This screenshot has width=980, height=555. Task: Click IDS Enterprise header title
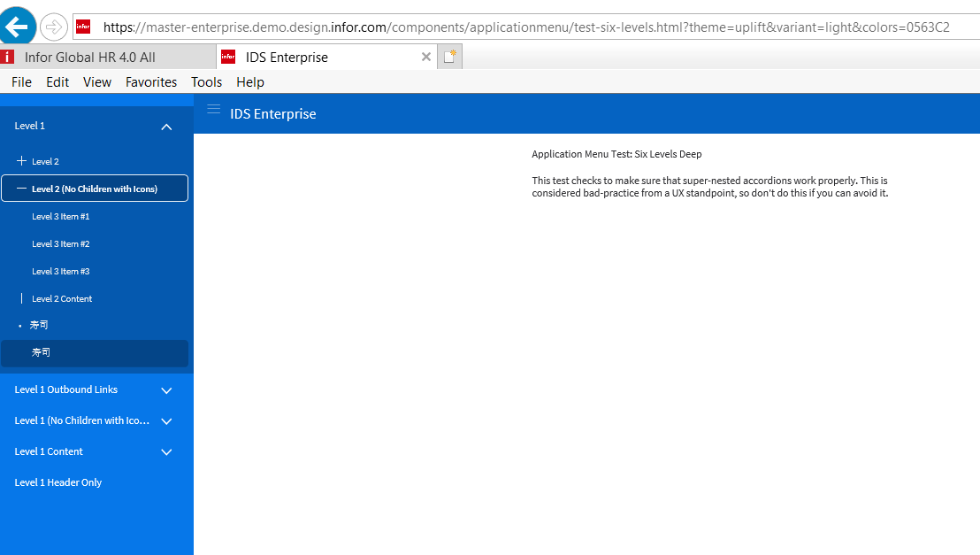point(273,114)
